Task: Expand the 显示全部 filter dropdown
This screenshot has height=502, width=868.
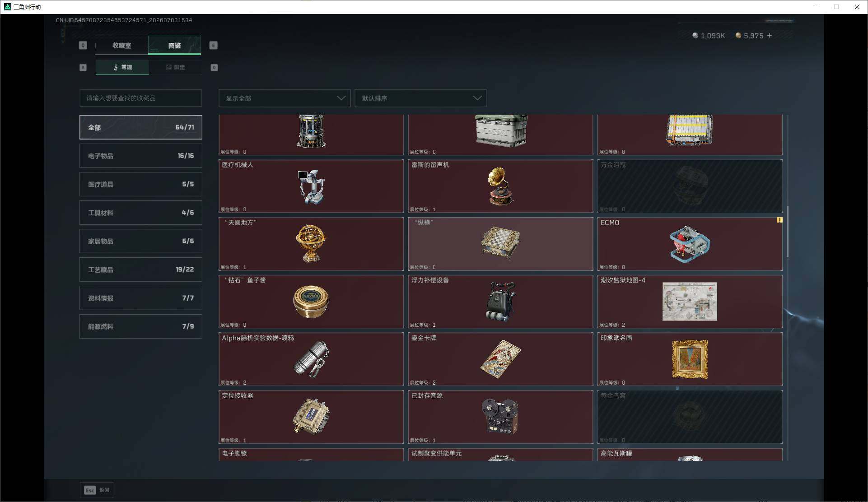Action: [285, 98]
